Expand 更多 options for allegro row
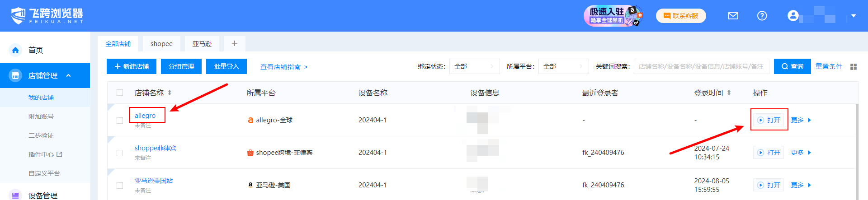 click(801, 120)
